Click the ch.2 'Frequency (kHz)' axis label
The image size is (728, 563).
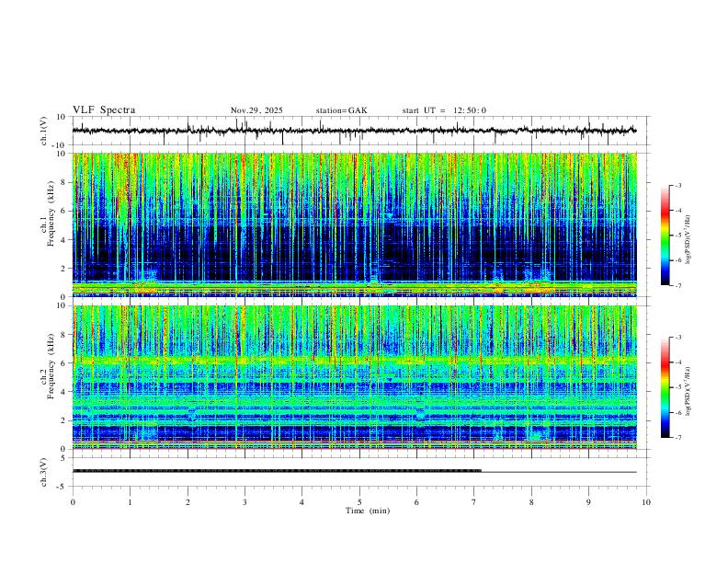(x=51, y=366)
